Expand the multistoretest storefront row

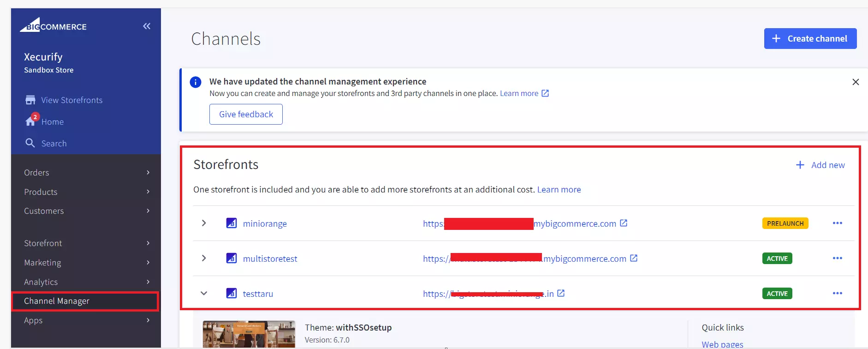[x=204, y=258]
